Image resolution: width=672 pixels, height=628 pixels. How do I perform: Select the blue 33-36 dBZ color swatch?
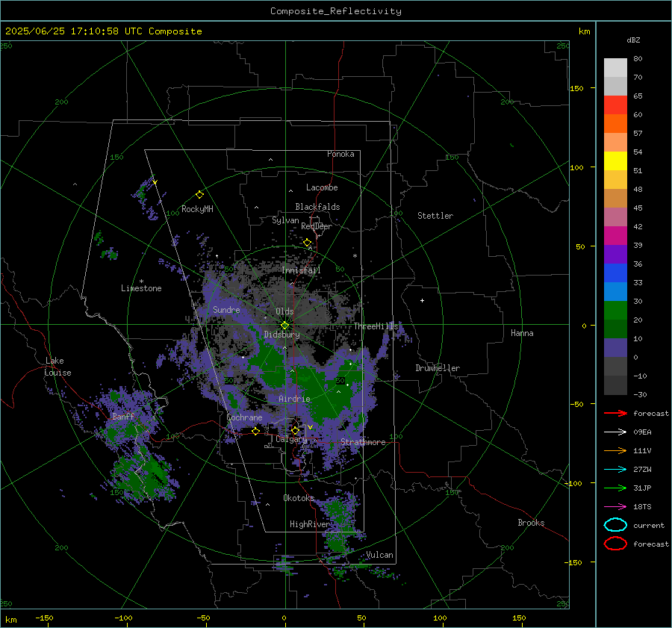pos(615,273)
